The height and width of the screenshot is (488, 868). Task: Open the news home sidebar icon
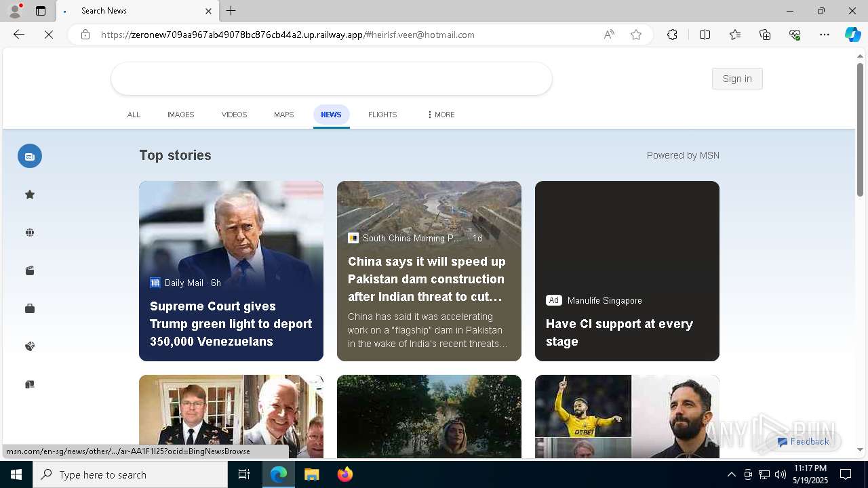(30, 156)
